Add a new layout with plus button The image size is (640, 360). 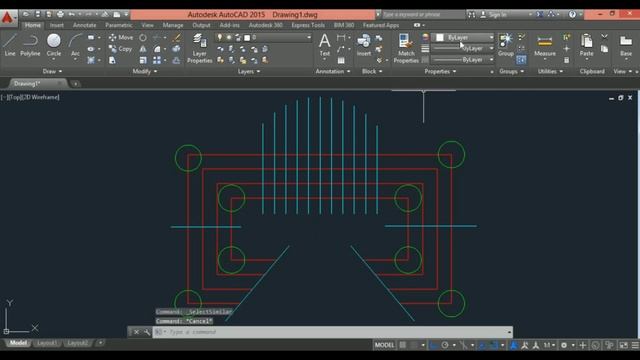click(100, 343)
